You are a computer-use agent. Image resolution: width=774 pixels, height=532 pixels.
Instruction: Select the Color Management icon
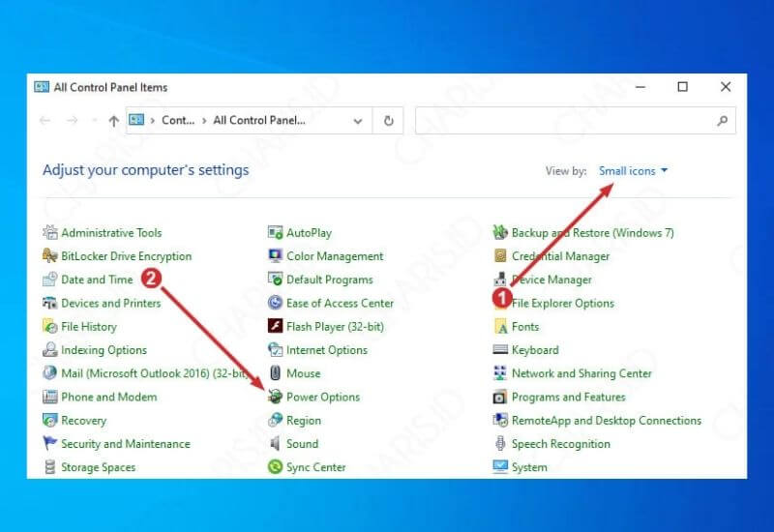pyautogui.click(x=276, y=256)
